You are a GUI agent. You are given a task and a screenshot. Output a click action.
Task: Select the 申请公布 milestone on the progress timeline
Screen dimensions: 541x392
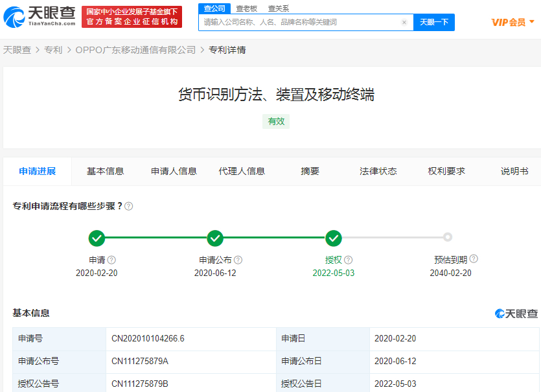(215, 238)
